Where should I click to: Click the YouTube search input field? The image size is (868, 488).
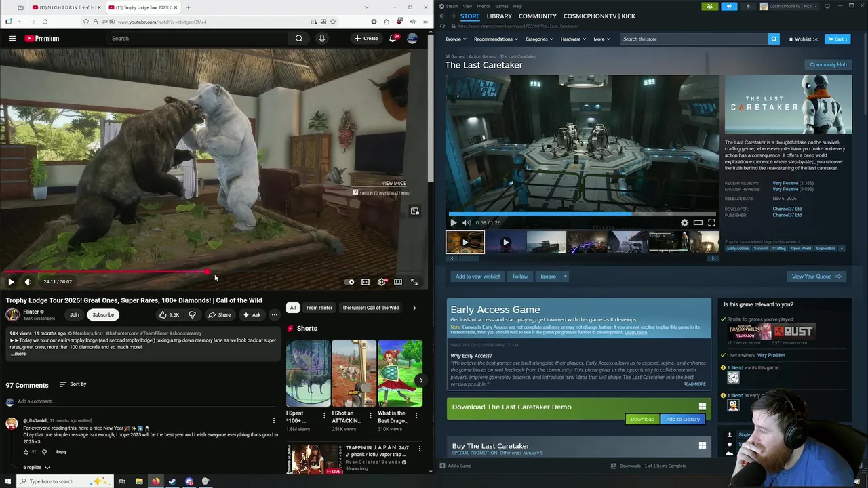click(x=199, y=39)
